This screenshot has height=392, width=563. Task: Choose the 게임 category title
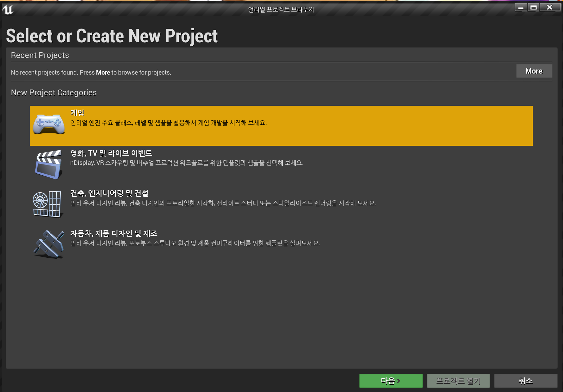click(x=77, y=113)
